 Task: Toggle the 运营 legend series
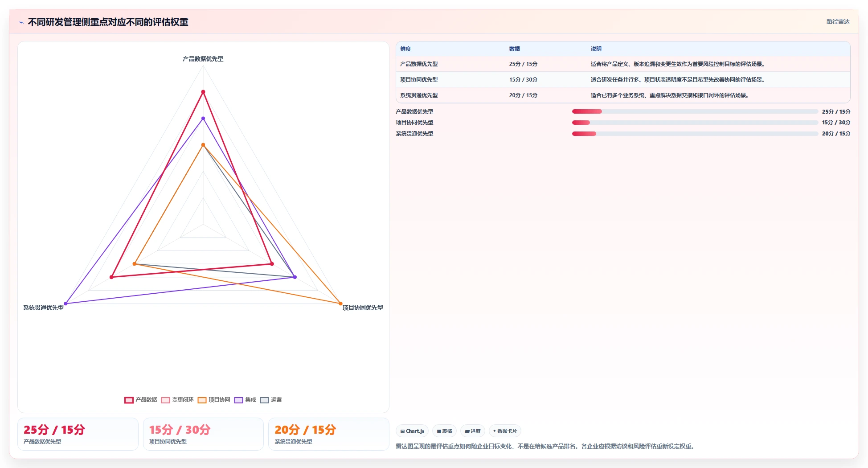tap(271, 400)
